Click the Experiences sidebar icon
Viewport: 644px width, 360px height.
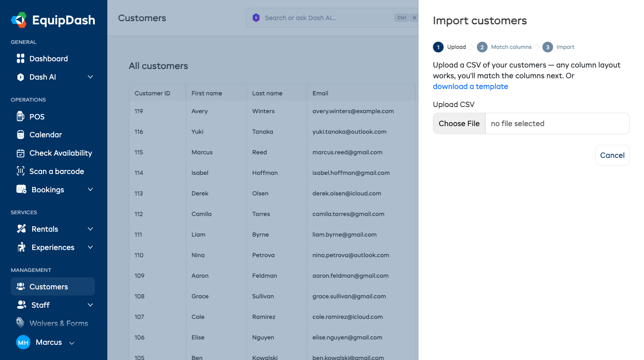[21, 247]
